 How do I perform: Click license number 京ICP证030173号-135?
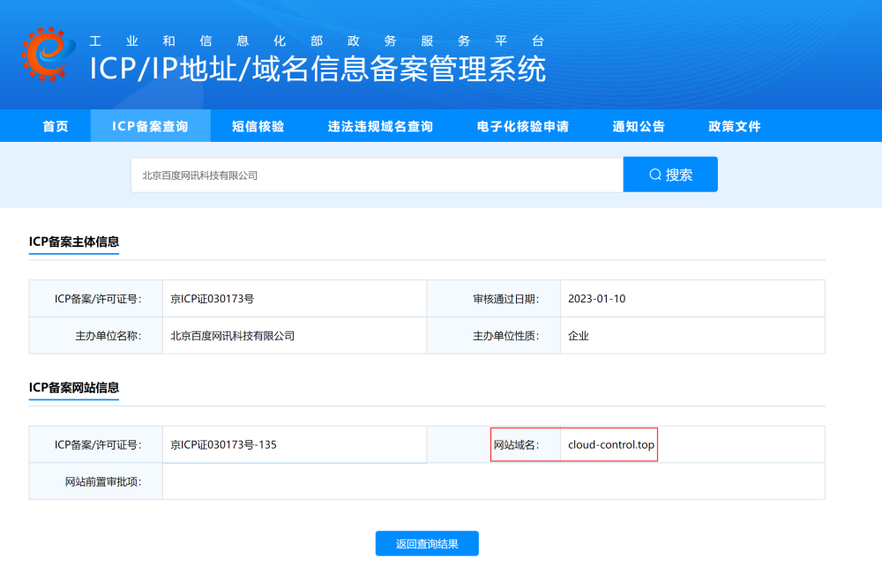coord(224,445)
